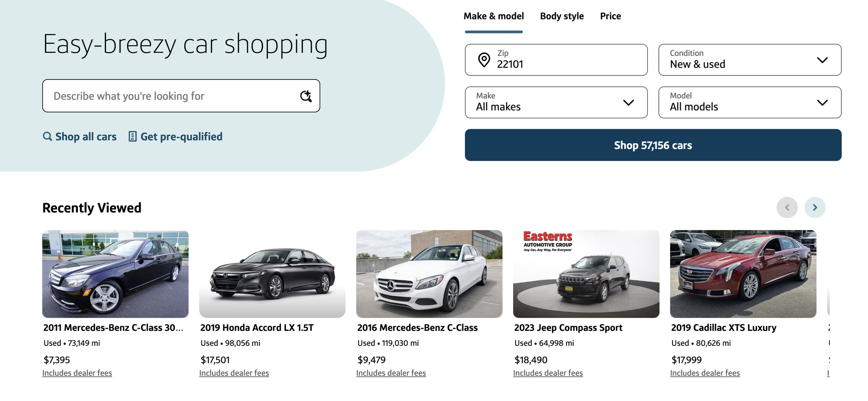Click the AI search sparkle magnifier icon
The height and width of the screenshot is (401, 868).
[306, 96]
